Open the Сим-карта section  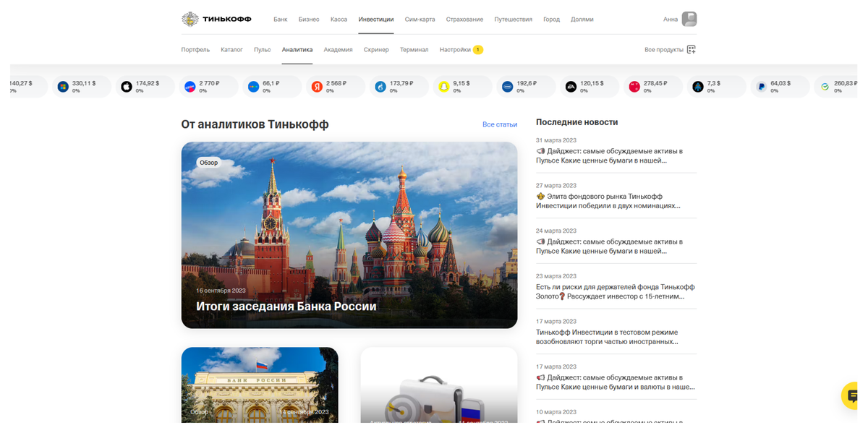(x=420, y=20)
